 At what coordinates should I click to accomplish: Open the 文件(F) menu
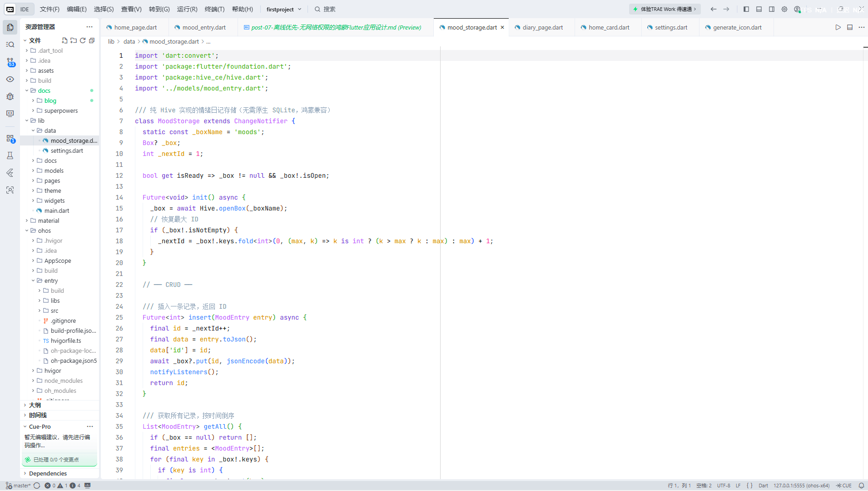(50, 9)
